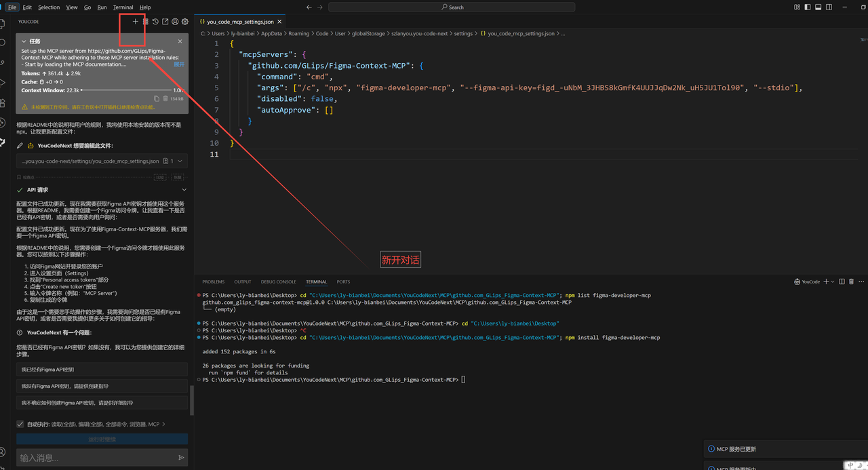Switch to the PROBLEMS panel tab
The width and height of the screenshot is (868, 470).
point(213,281)
